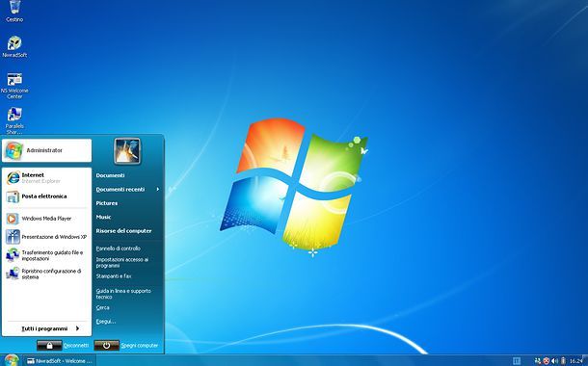Click the 16:24 system clock
This screenshot has height=366, width=588.
tap(575, 361)
